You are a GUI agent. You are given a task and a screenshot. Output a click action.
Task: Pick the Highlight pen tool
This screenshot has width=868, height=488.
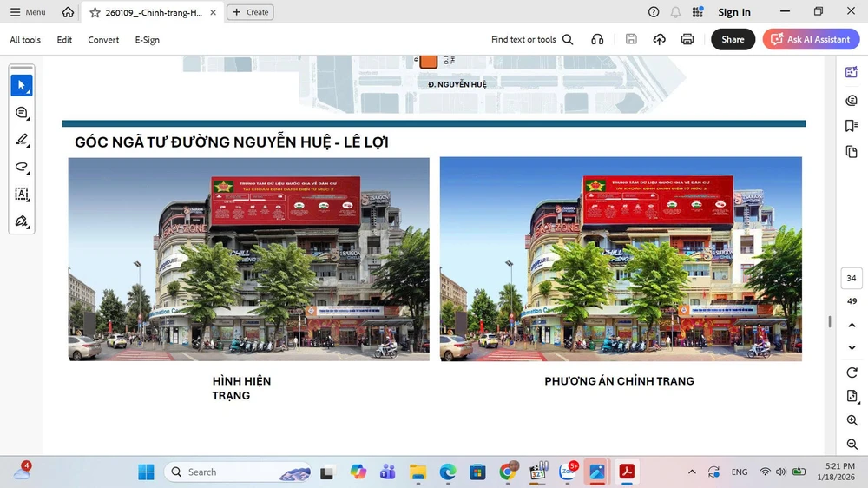click(x=22, y=140)
